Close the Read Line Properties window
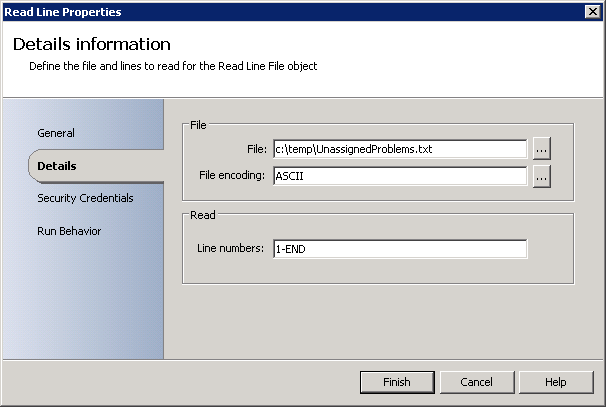The image size is (606, 407). coord(592,12)
